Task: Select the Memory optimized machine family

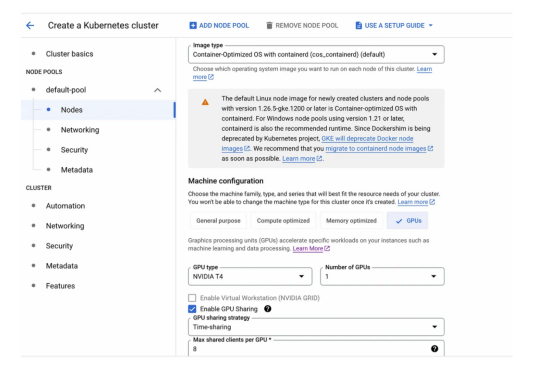Action: (351, 220)
